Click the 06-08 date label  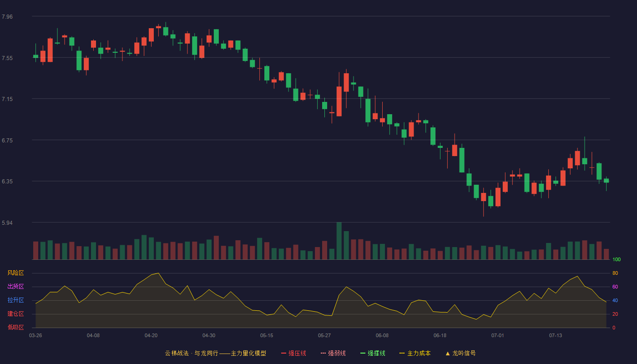click(x=382, y=336)
